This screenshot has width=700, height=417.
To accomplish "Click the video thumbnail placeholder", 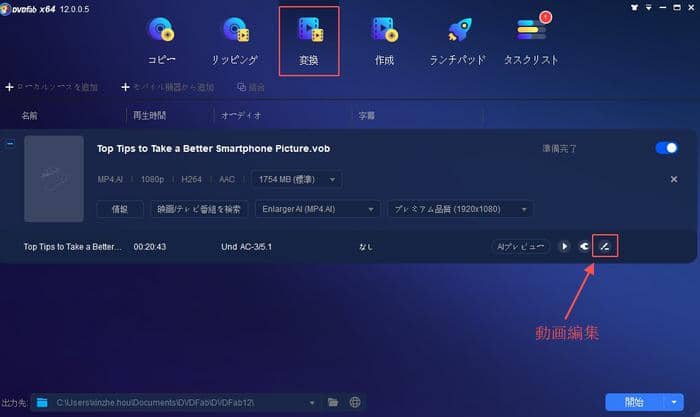I will [x=54, y=179].
